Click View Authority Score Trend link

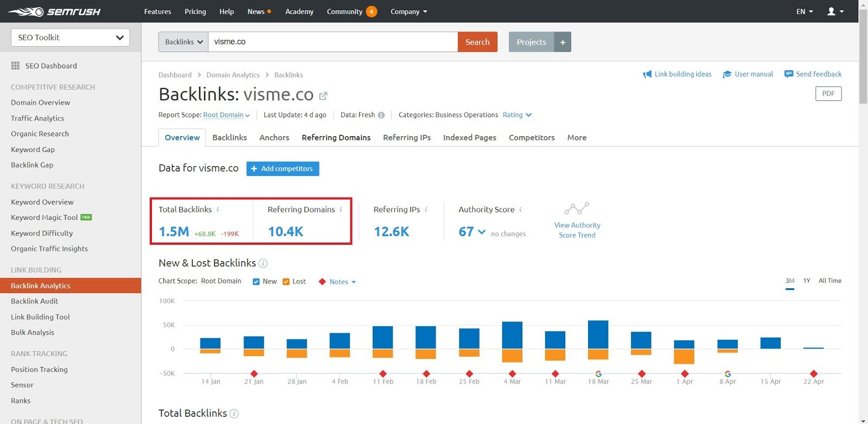coord(577,230)
